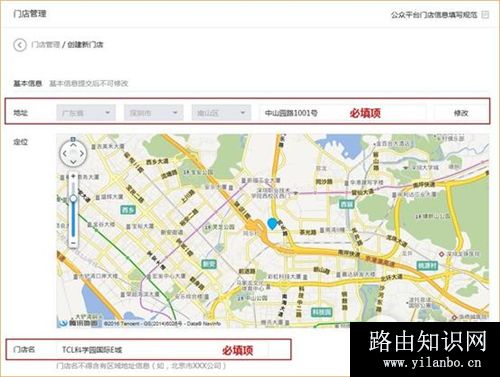Click the zoom slider track on the map

tap(73, 209)
